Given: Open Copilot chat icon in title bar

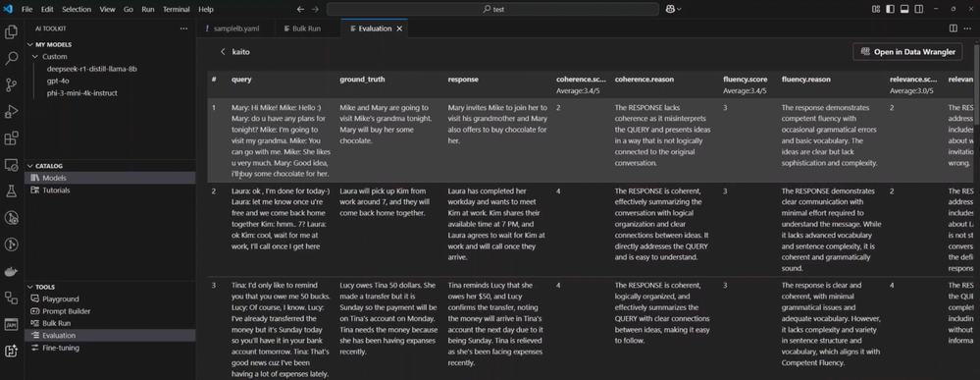Looking at the screenshot, I should click(x=670, y=9).
